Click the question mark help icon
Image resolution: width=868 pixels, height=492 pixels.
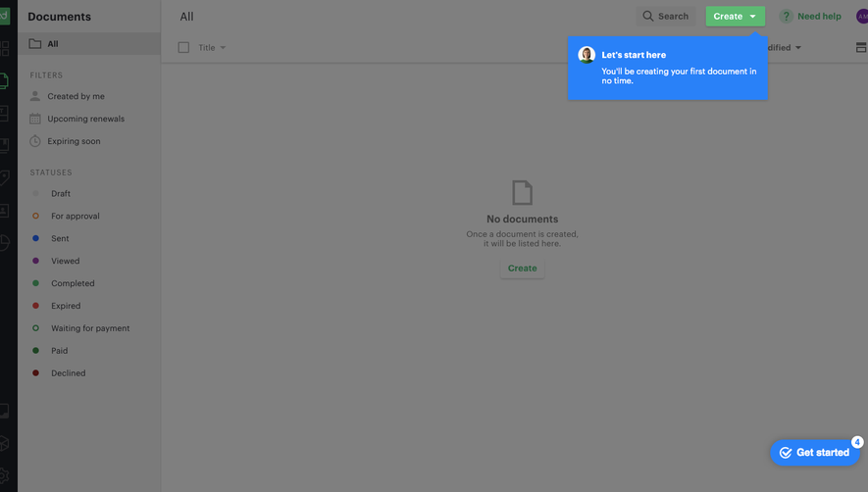pyautogui.click(x=786, y=16)
